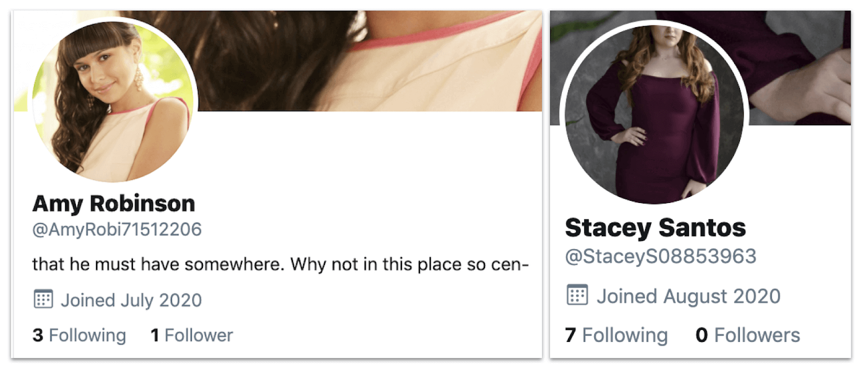868x375 pixels.
Task: Open Amy Robinson's circular profile picture
Action: (113, 100)
